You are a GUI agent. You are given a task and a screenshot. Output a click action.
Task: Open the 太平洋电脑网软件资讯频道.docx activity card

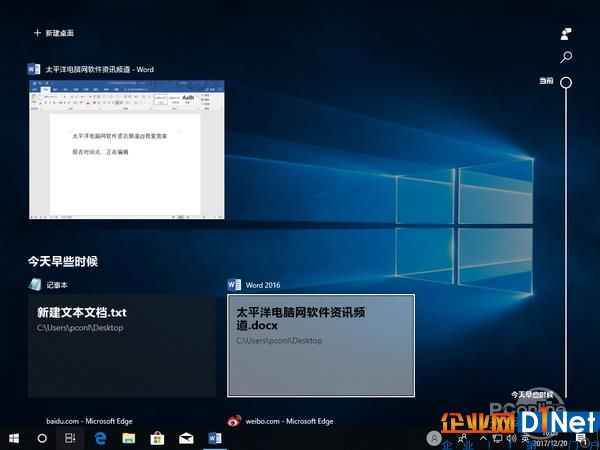coord(321,346)
